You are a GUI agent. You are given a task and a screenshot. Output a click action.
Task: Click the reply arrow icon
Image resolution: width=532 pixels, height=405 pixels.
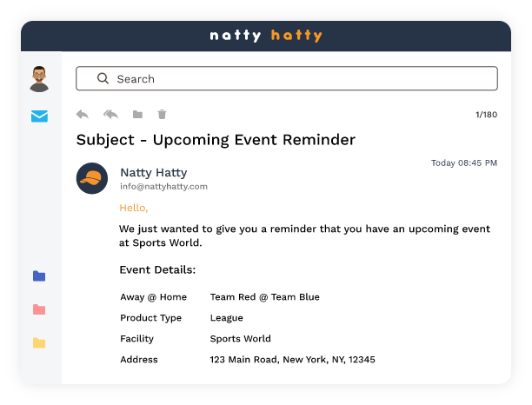[83, 114]
